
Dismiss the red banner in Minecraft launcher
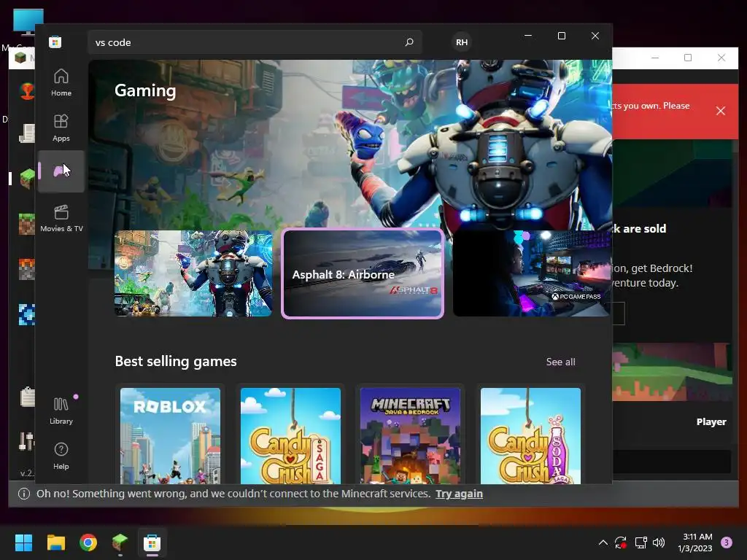(721, 111)
